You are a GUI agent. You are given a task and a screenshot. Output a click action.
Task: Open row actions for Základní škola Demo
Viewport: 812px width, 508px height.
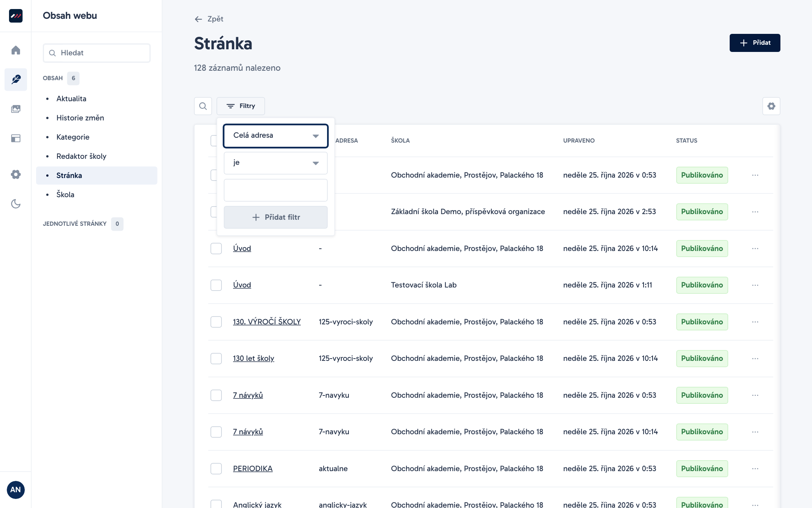pyautogui.click(x=755, y=212)
